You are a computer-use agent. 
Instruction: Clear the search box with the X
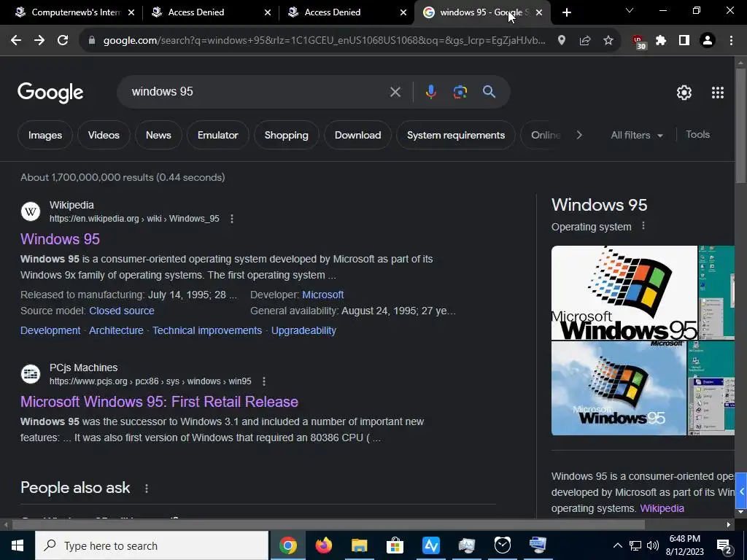click(395, 92)
